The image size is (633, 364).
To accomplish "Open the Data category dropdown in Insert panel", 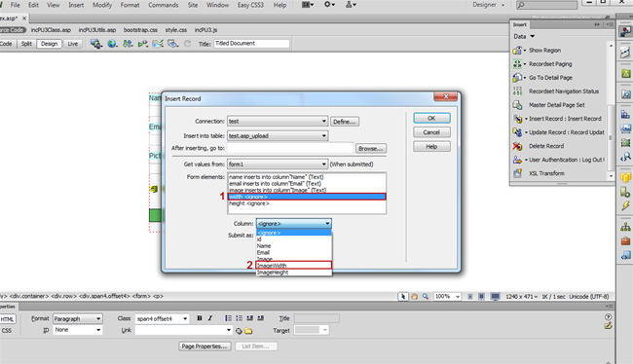I will [524, 36].
